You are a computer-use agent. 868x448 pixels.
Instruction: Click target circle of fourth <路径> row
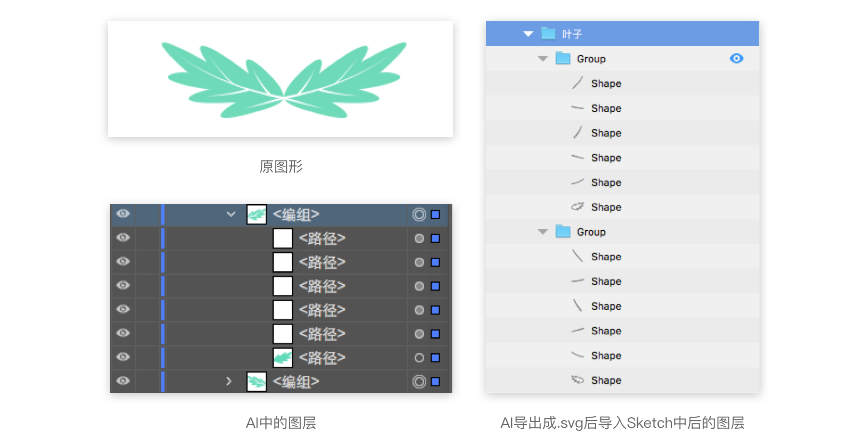pyautogui.click(x=420, y=310)
